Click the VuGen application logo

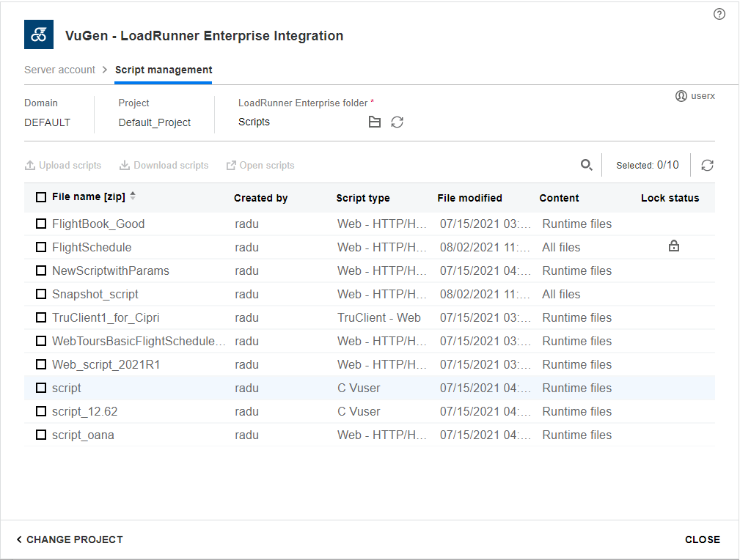39,35
